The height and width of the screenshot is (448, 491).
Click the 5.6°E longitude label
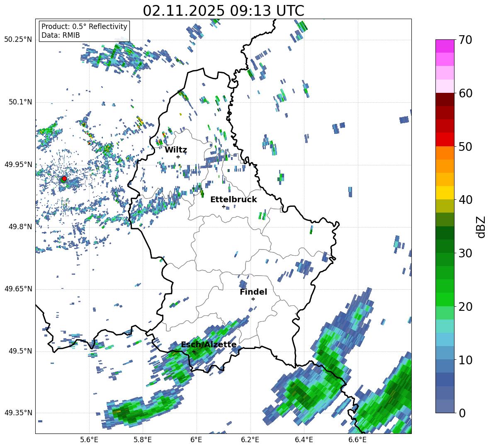pos(89,440)
